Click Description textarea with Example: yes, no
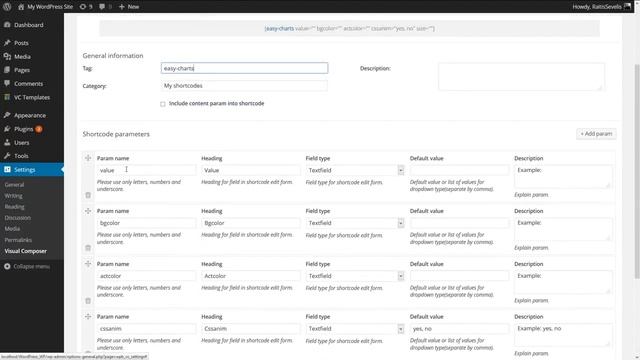Screen dimensions: 640x360 (563, 335)
